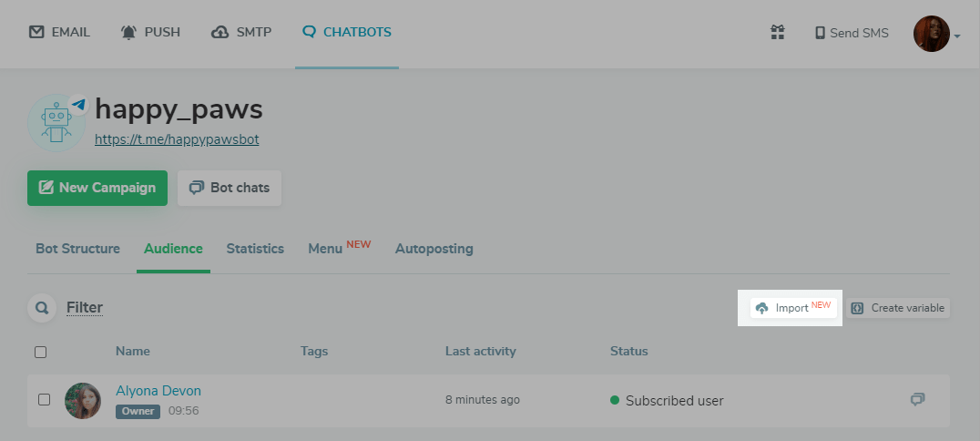The height and width of the screenshot is (441, 980).
Task: Check the Alyona Devon row checkbox
Action: click(x=44, y=399)
